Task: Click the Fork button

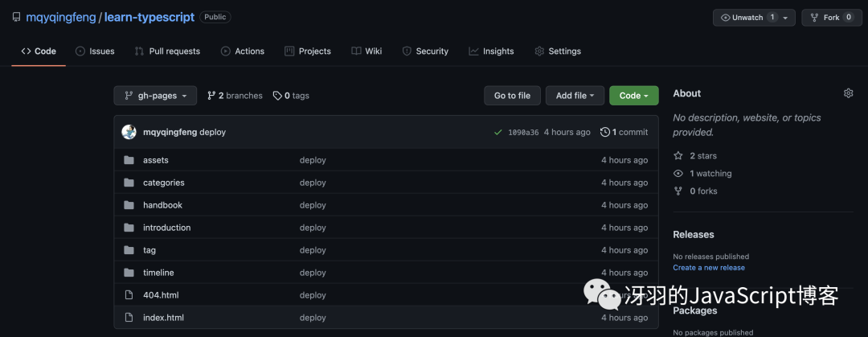Action: point(832,17)
